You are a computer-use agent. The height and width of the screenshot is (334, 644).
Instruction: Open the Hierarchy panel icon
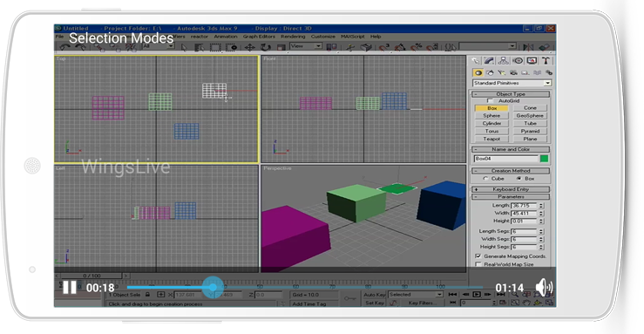click(x=503, y=61)
